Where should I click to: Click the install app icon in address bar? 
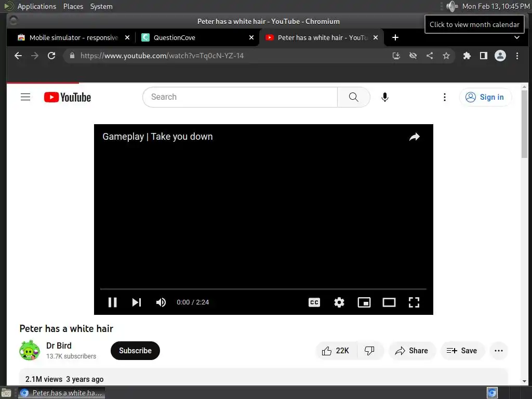coord(396,56)
